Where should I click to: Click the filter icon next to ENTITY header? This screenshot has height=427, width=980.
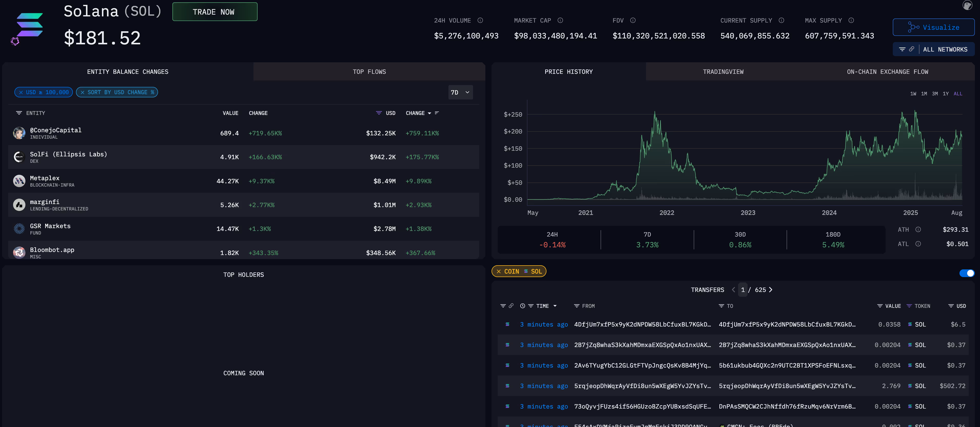pos(19,113)
